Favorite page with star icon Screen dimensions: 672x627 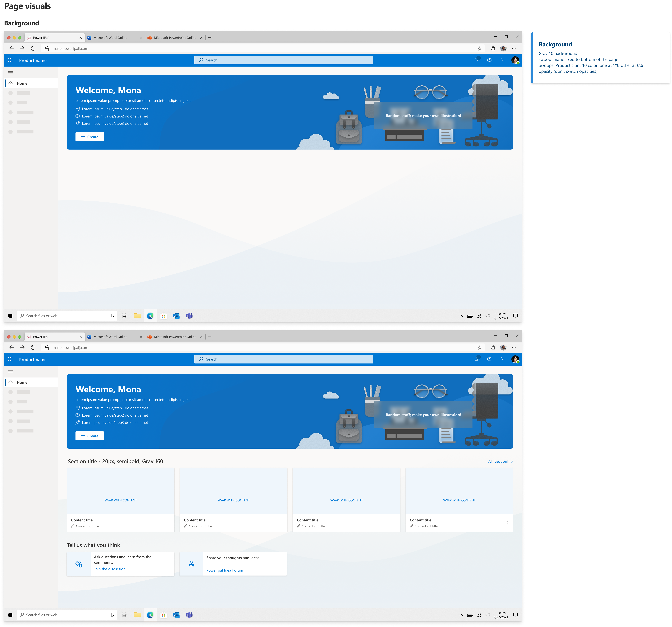(x=479, y=48)
